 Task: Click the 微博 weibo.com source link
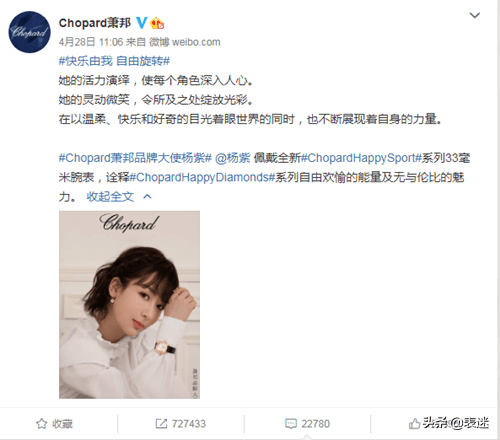click(x=185, y=42)
